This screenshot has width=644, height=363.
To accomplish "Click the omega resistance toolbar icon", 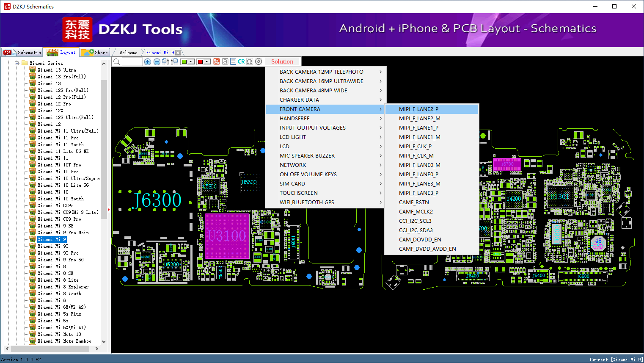I will pos(250,61).
